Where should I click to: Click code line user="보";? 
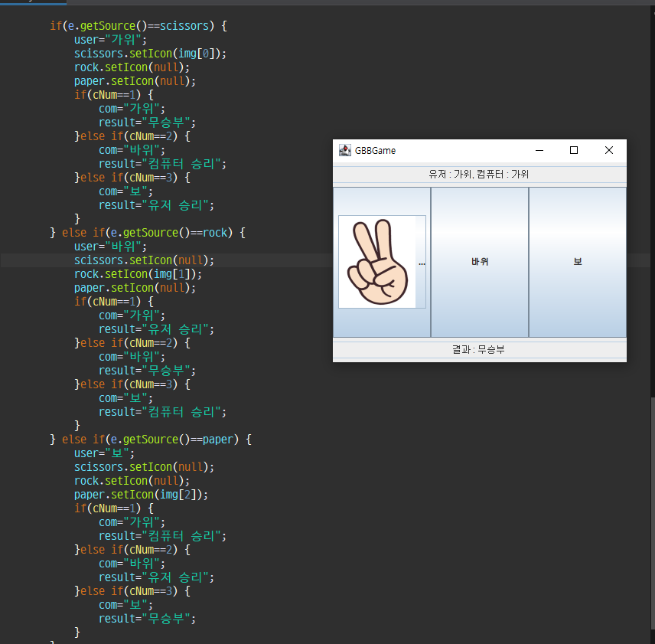104,453
